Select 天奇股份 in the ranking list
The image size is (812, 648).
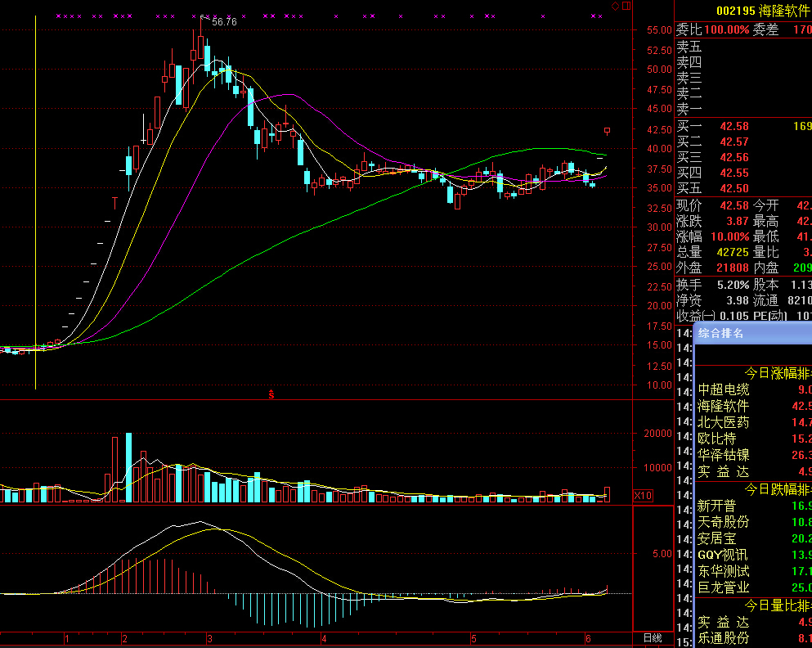[x=724, y=522]
